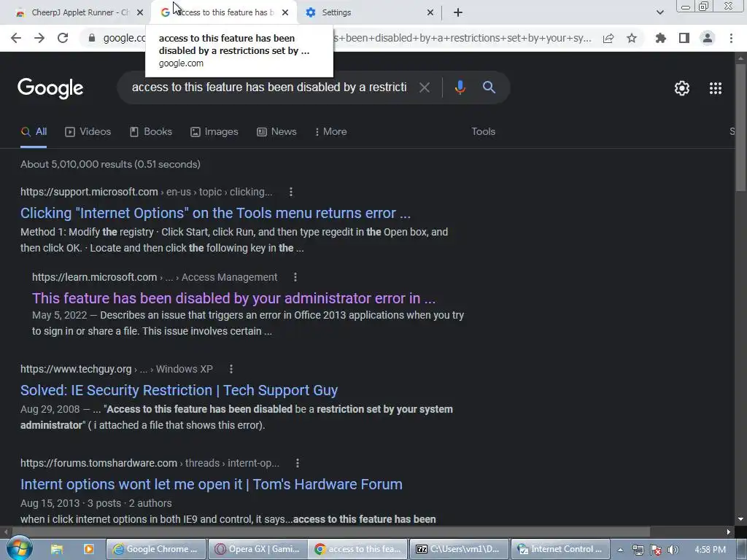Viewport: 747px width, 560px height.
Task: Share this page from the address bar
Action: [x=608, y=38]
